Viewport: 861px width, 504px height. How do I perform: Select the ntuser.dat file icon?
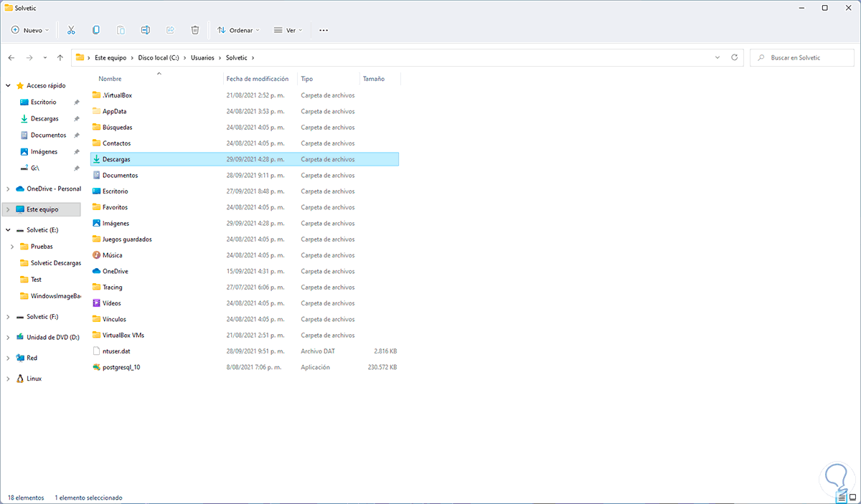point(97,351)
